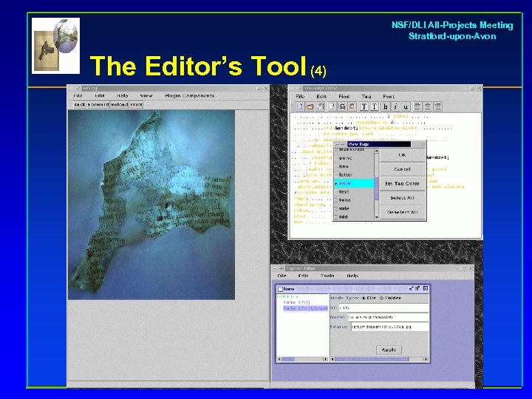Toggle bold with the b icon
Screen dimensions: 532x399
pos(386,106)
